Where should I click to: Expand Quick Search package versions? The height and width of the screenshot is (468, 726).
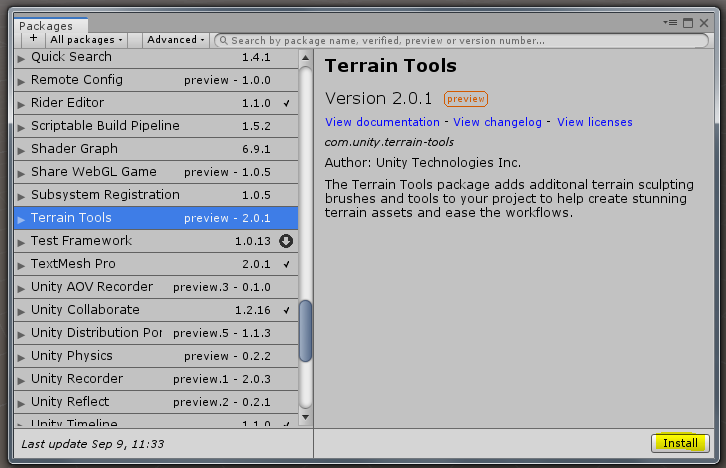[x=21, y=58]
